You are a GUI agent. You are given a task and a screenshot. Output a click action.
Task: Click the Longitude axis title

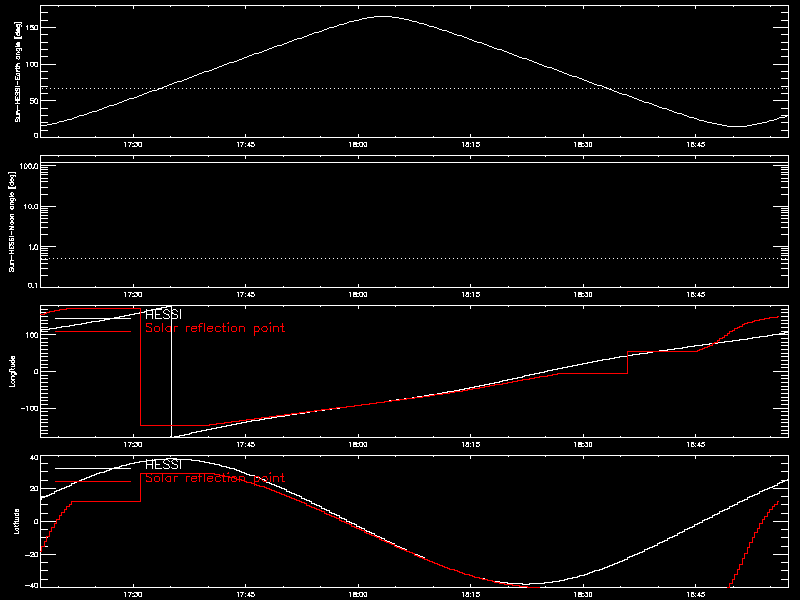point(13,371)
